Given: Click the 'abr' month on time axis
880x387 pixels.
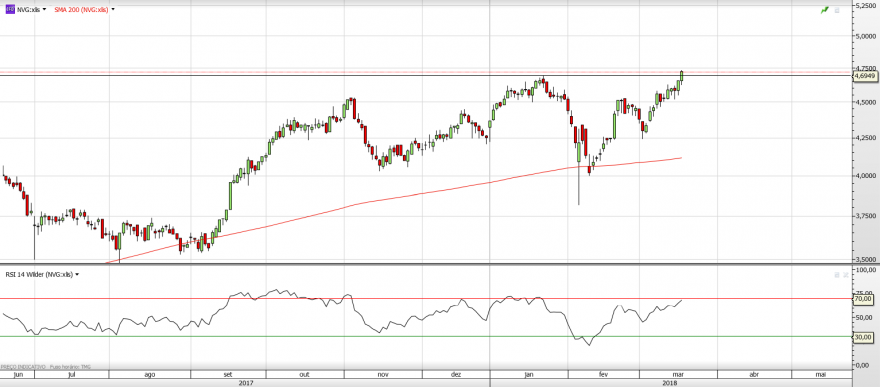Looking at the screenshot, I should [x=754, y=374].
